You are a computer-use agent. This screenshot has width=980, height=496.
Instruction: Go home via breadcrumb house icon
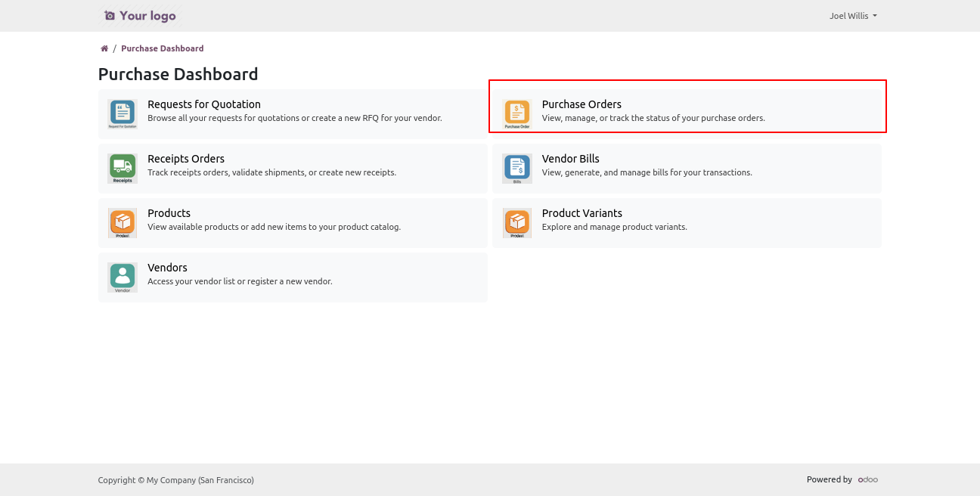click(104, 48)
